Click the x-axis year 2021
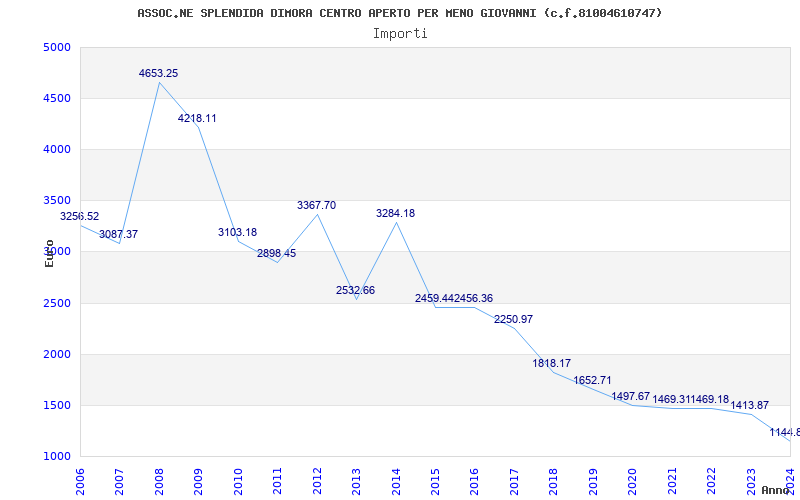The height and width of the screenshot is (500, 800). pyautogui.click(x=672, y=482)
